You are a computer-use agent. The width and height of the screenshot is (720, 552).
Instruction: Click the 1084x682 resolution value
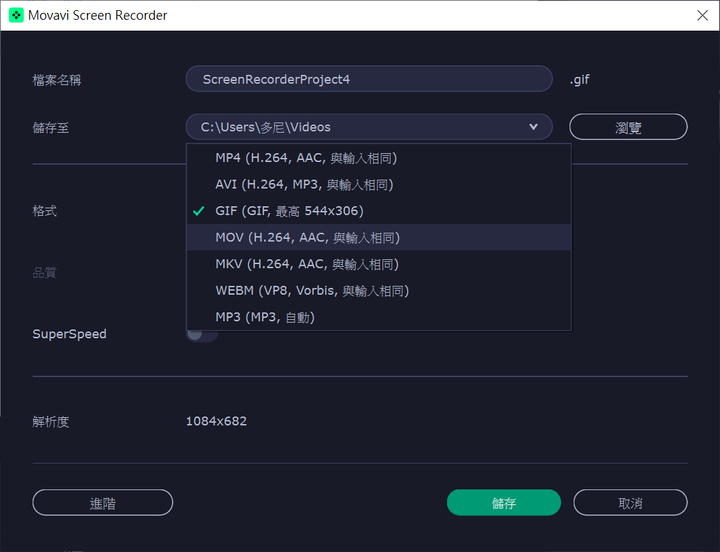[216, 421]
